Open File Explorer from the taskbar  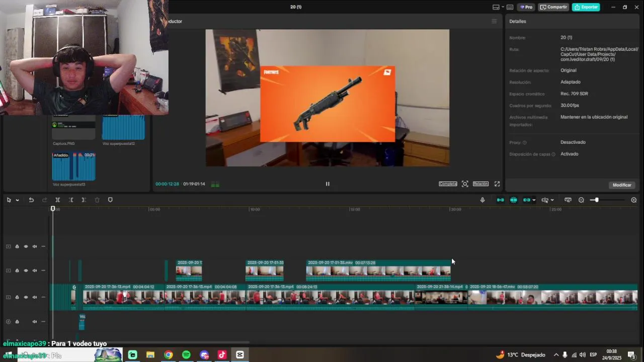[x=150, y=355]
